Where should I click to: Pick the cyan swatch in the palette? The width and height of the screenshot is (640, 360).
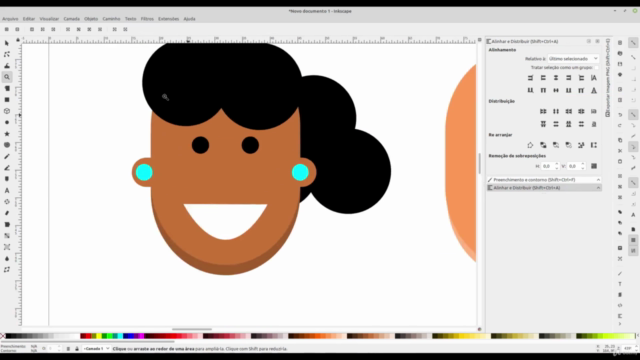click(120, 336)
